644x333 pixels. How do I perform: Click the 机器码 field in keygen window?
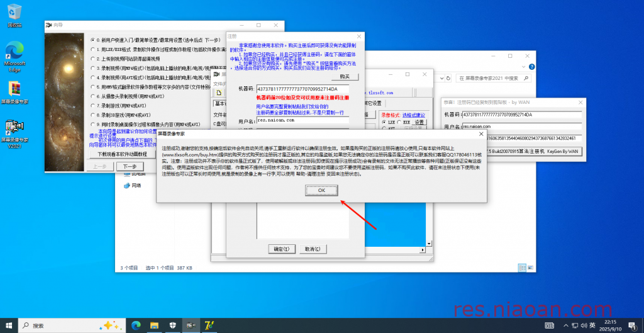point(522,115)
